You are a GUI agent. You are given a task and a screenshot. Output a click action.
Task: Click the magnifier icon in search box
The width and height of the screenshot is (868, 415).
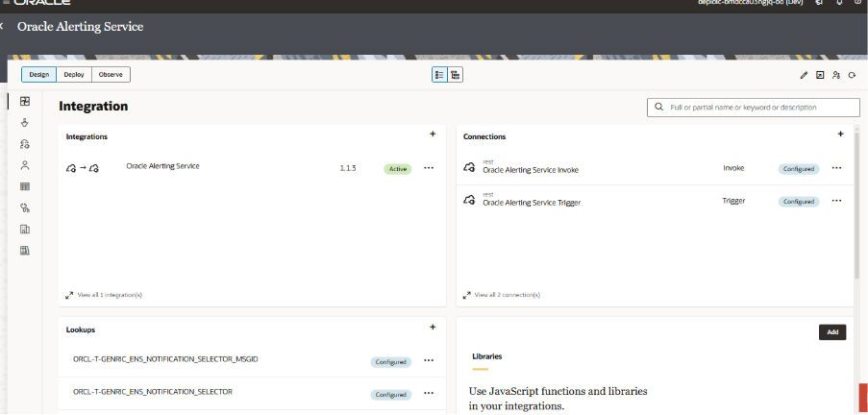(658, 108)
